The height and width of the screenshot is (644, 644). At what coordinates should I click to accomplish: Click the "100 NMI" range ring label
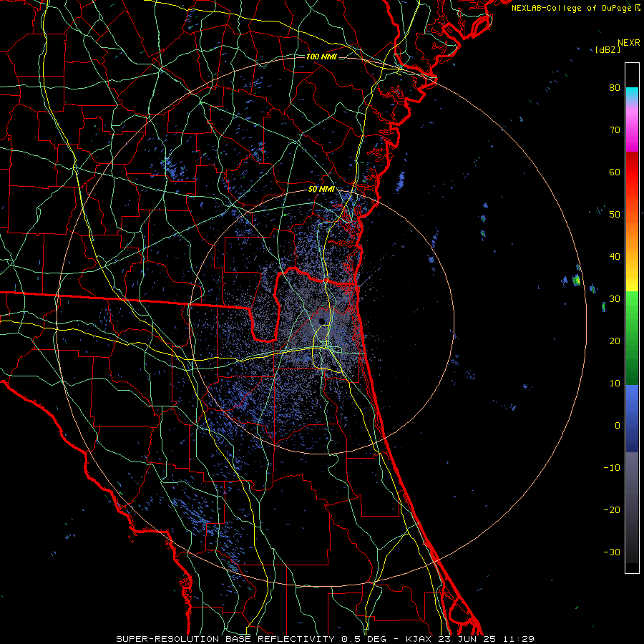pos(321,57)
